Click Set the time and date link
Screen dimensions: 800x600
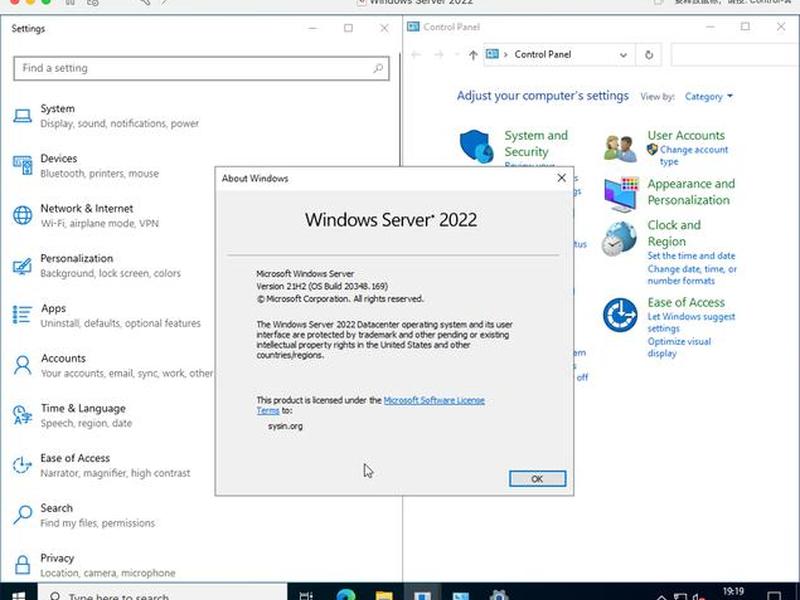(x=691, y=256)
